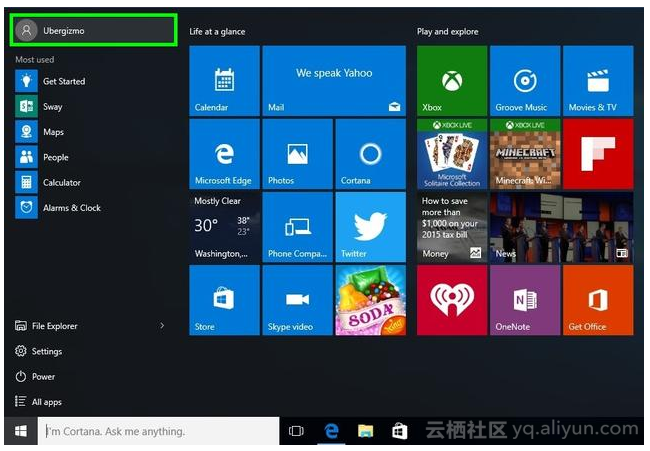The width and height of the screenshot is (650, 451).
Task: Expand the File Explorer jump list arrow
Action: click(x=162, y=326)
